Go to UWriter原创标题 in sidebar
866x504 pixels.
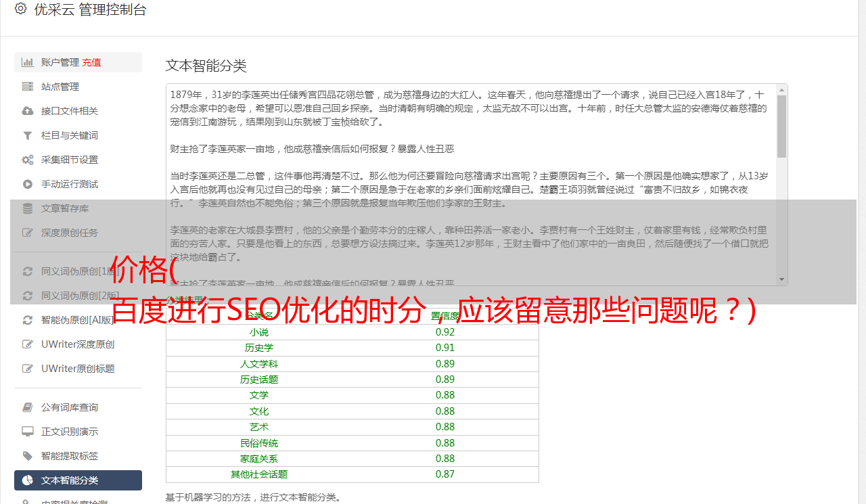pyautogui.click(x=77, y=369)
